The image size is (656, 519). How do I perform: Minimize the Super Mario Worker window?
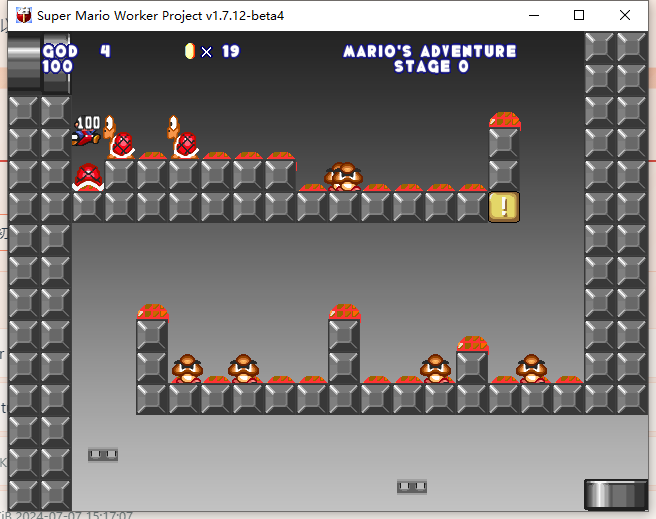point(533,15)
